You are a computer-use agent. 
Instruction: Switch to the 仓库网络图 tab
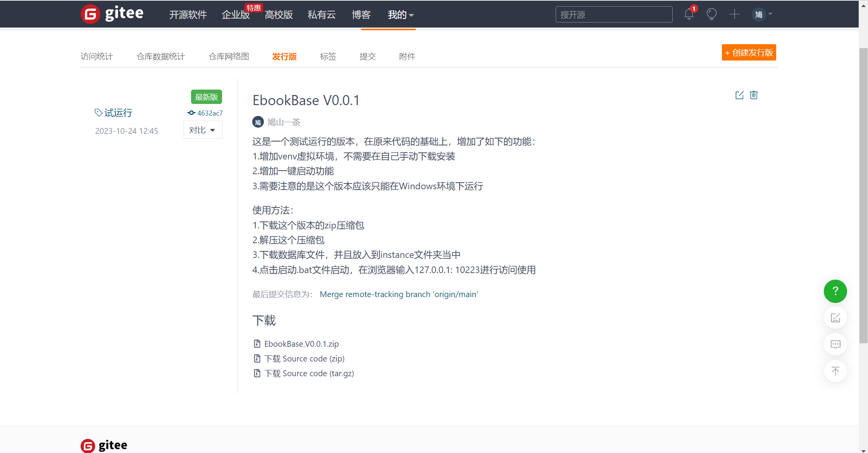click(229, 57)
